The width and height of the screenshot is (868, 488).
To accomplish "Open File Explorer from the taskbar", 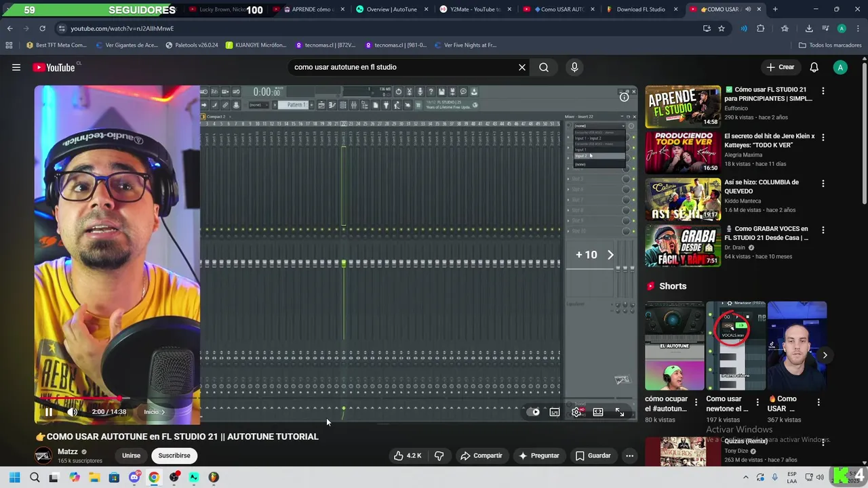I will pyautogui.click(x=94, y=477).
